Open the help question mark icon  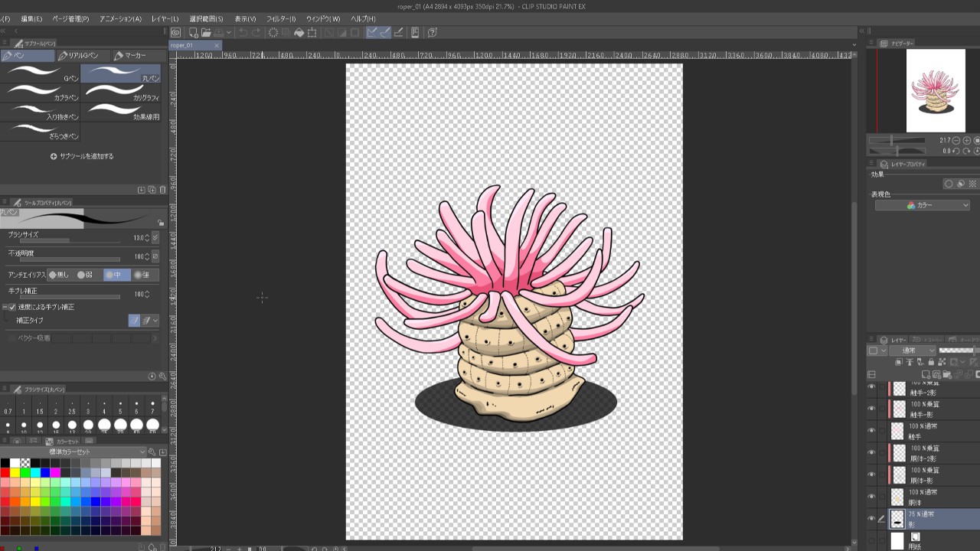(433, 33)
